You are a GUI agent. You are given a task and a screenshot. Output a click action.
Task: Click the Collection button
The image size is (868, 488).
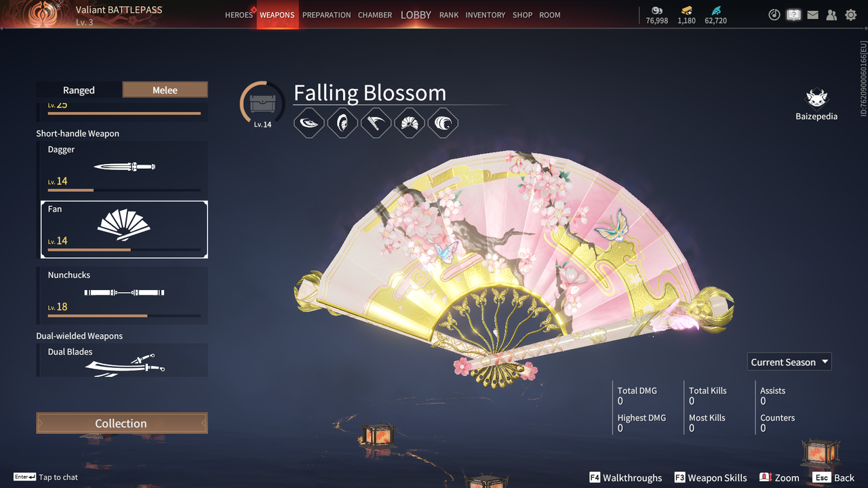click(x=122, y=423)
